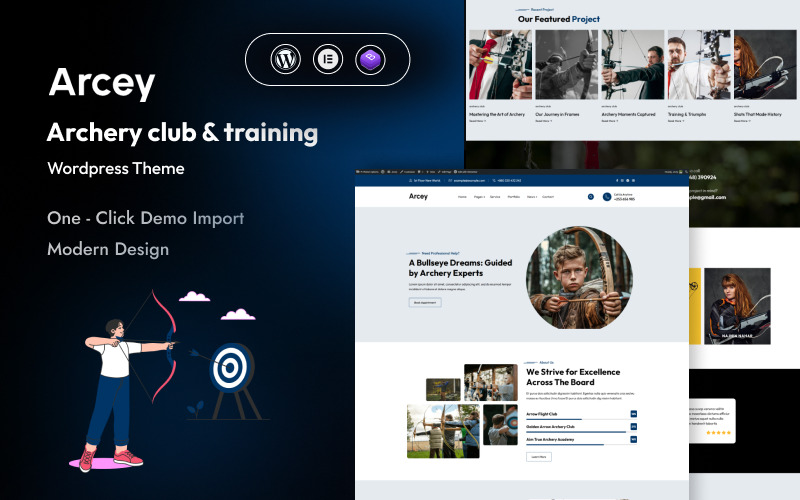Open the 'Mastering the Art of Archery' link

(x=496, y=114)
